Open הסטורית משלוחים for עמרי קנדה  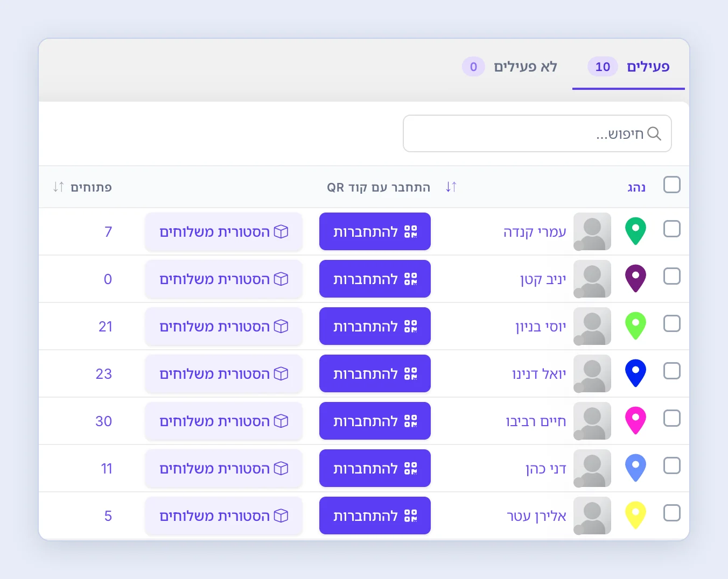(224, 231)
